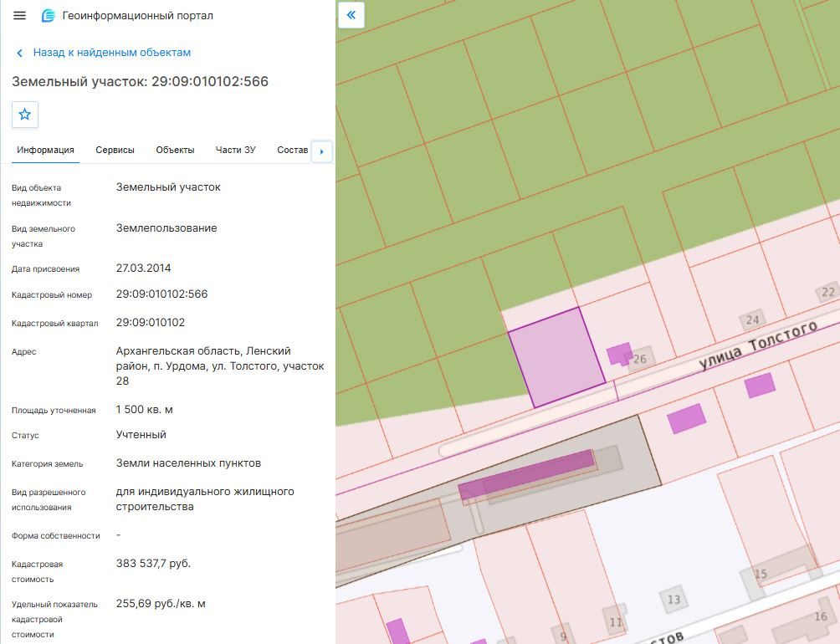
Task: Click house number 24 label on map
Action: 753,320
